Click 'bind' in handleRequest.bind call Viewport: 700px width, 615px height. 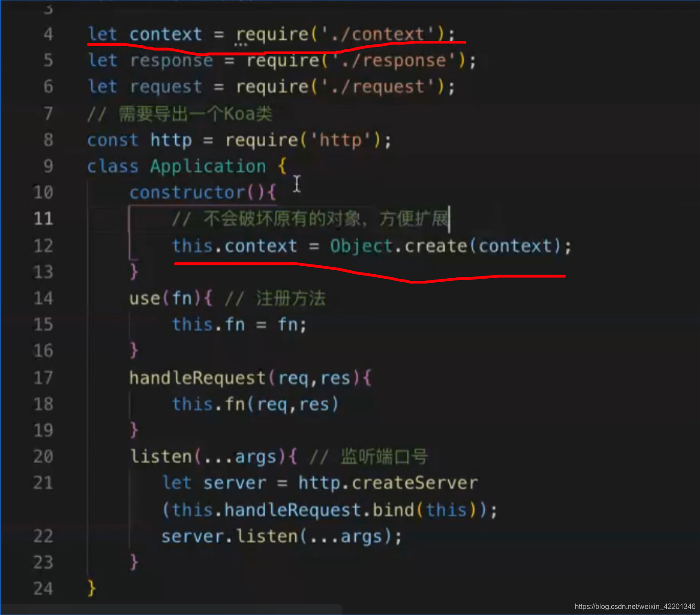coord(393,509)
